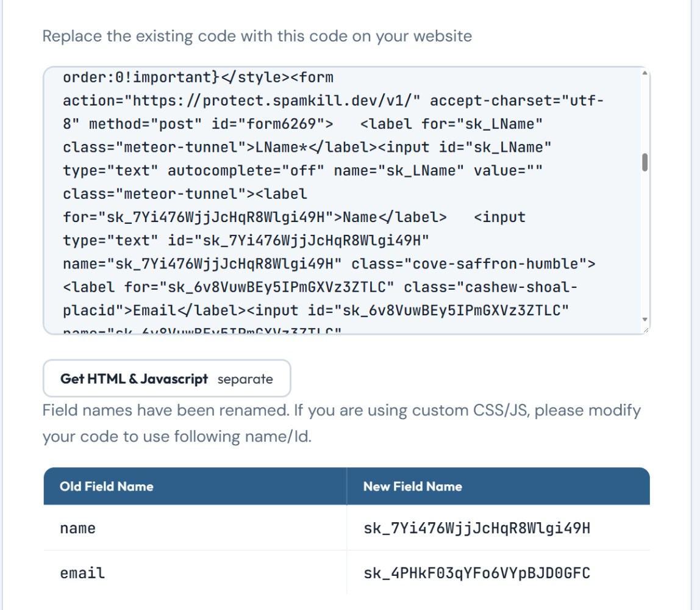This screenshot has height=610, width=700.
Task: Click the 'Field names have been renamed' notice
Action: point(341,423)
